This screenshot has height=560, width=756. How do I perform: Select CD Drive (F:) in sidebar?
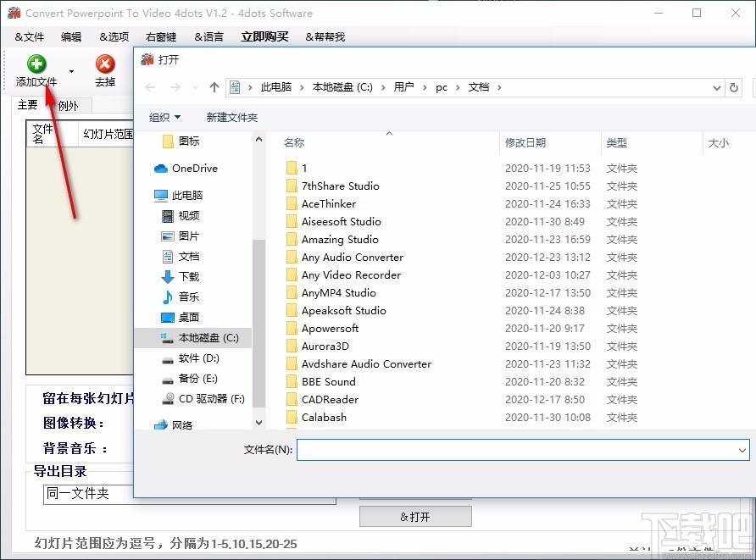(203, 398)
